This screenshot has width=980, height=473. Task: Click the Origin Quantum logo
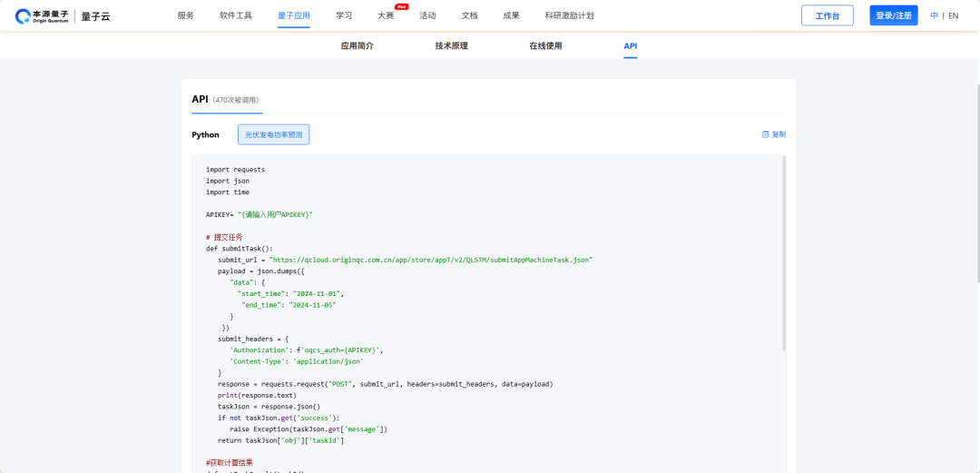tap(42, 15)
